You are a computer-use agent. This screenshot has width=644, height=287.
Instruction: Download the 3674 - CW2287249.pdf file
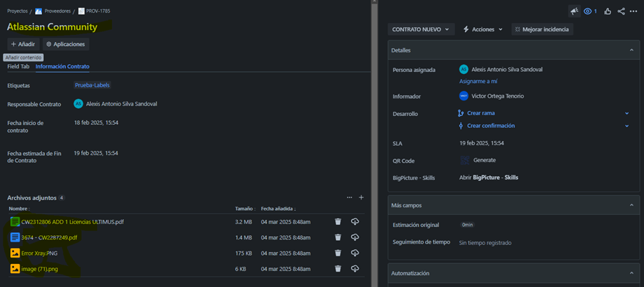[355, 237]
